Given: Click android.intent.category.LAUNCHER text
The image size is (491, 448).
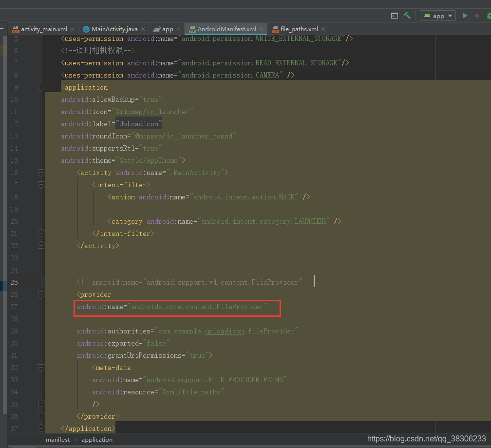Looking at the screenshot, I should coord(264,221).
